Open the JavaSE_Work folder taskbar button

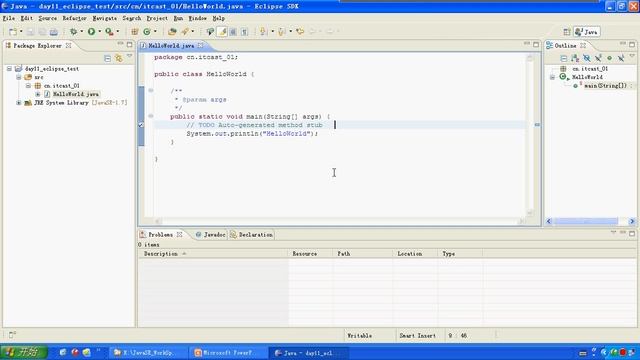click(148, 353)
